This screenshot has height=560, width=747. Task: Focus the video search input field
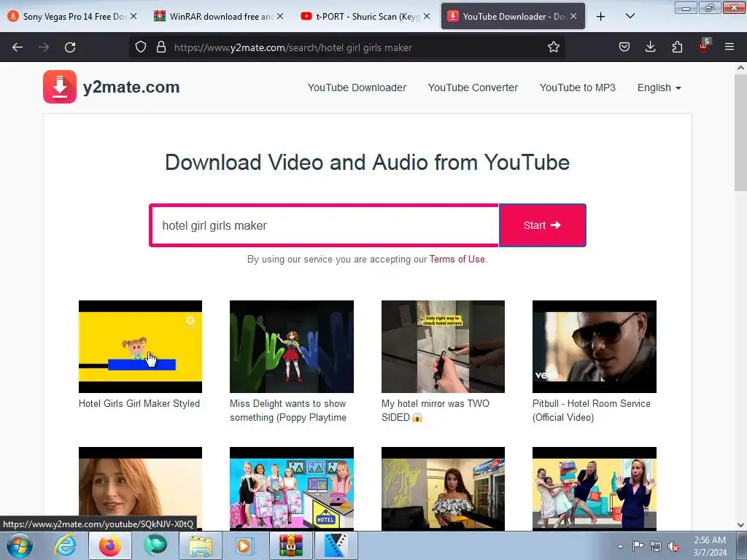tap(324, 225)
